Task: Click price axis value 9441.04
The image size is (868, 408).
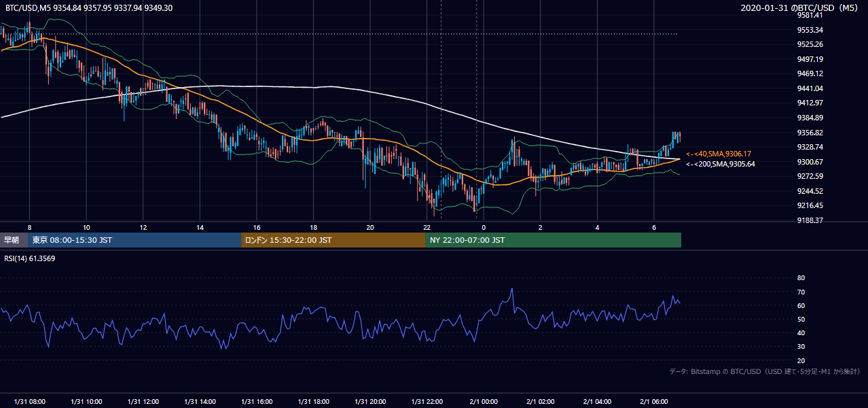Action: pyautogui.click(x=810, y=88)
